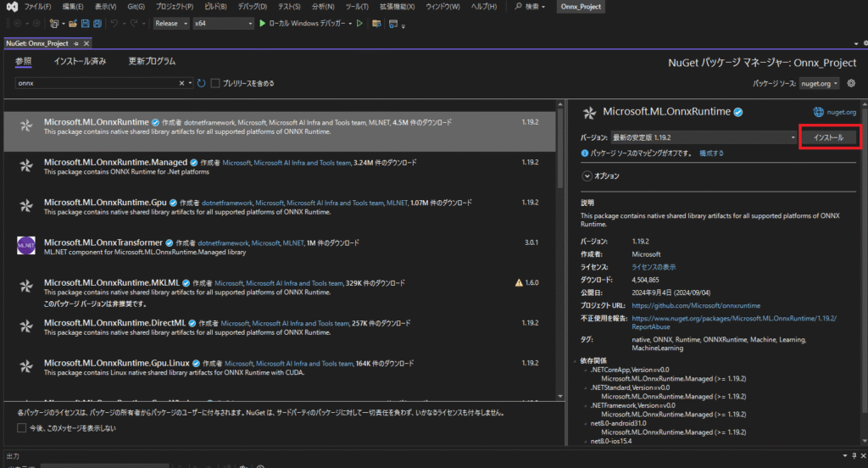Enable the プレリリースを含める checkbox
The image size is (868, 468).
(215, 83)
